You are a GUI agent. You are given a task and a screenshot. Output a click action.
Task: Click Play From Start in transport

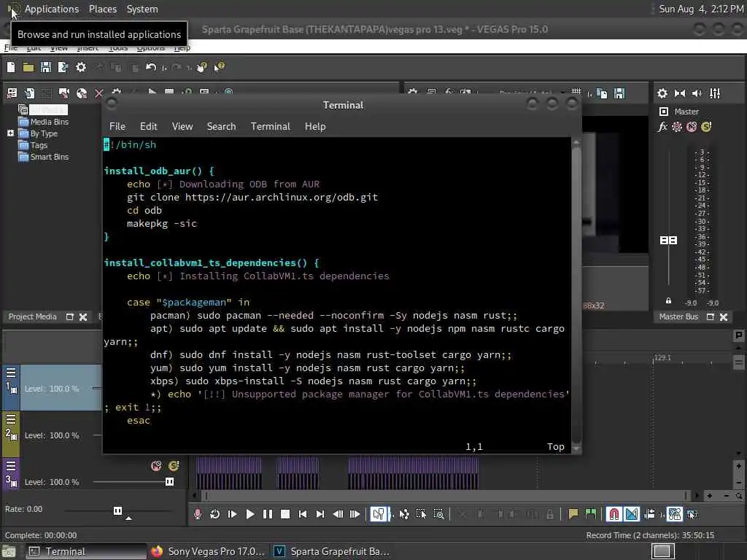tap(233, 514)
